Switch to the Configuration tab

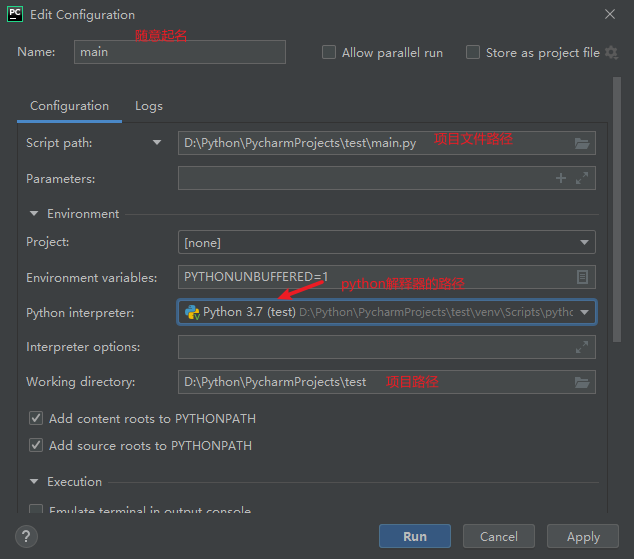coord(70,106)
